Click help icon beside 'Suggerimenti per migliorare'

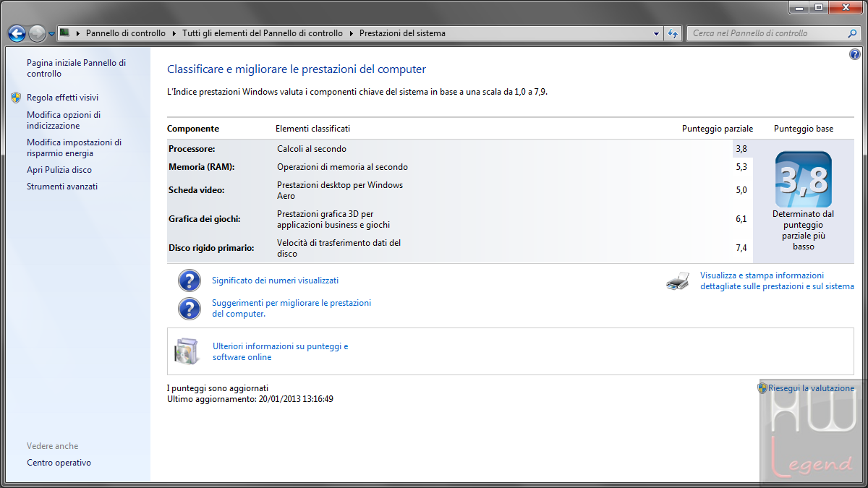click(x=190, y=309)
